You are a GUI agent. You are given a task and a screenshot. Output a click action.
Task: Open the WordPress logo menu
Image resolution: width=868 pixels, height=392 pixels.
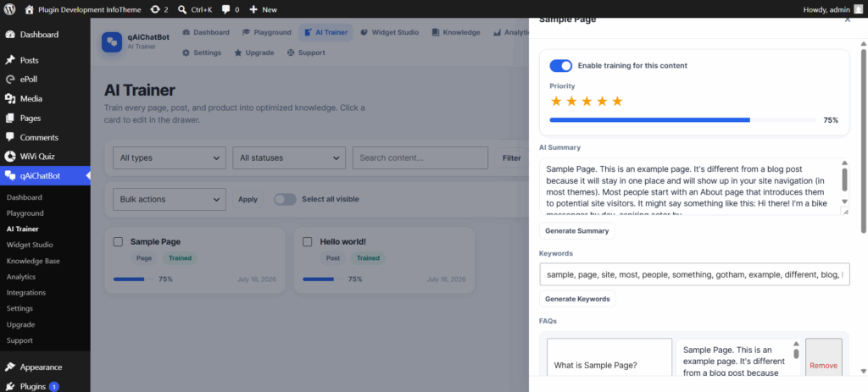coord(10,9)
